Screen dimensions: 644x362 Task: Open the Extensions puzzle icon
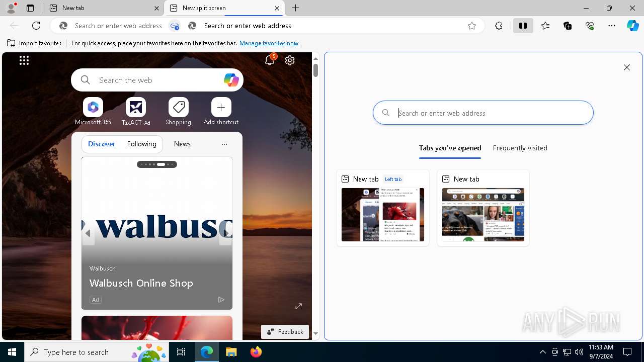[x=499, y=26]
